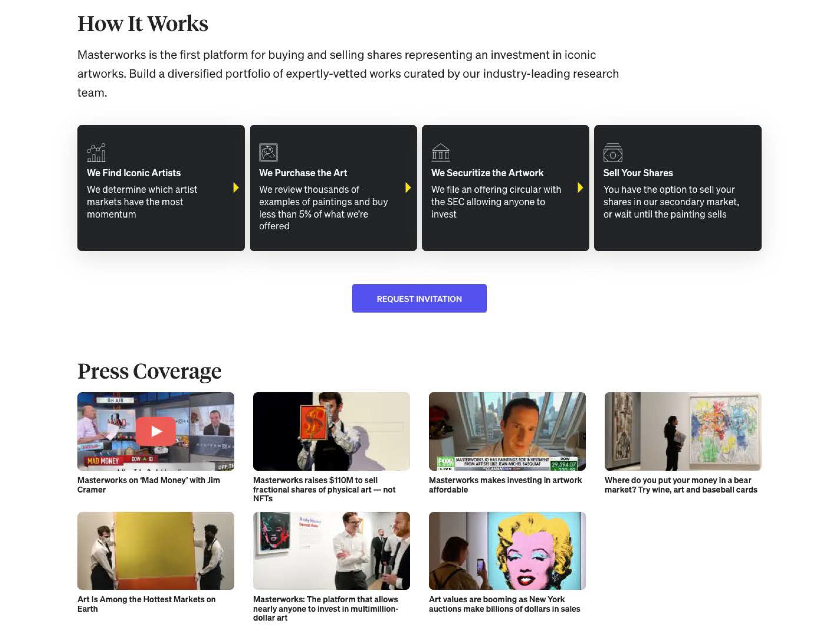
Task: Click the dollar sign painting thumbnail
Action: point(331,431)
